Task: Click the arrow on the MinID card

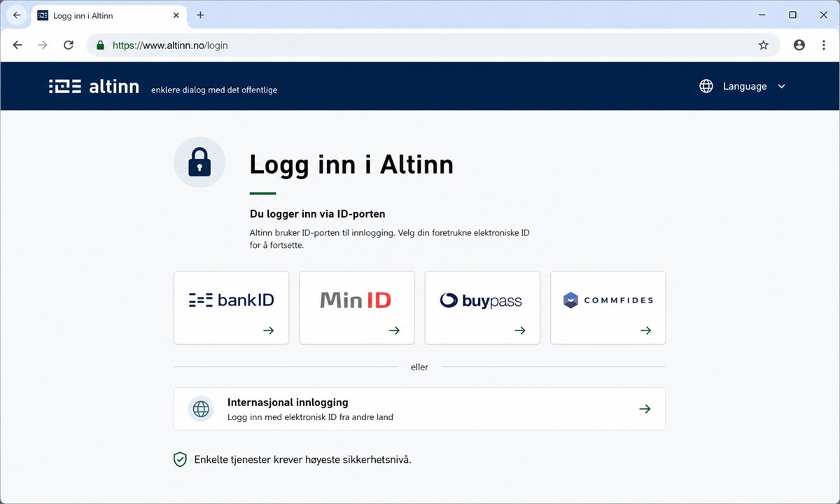Action: click(x=394, y=330)
